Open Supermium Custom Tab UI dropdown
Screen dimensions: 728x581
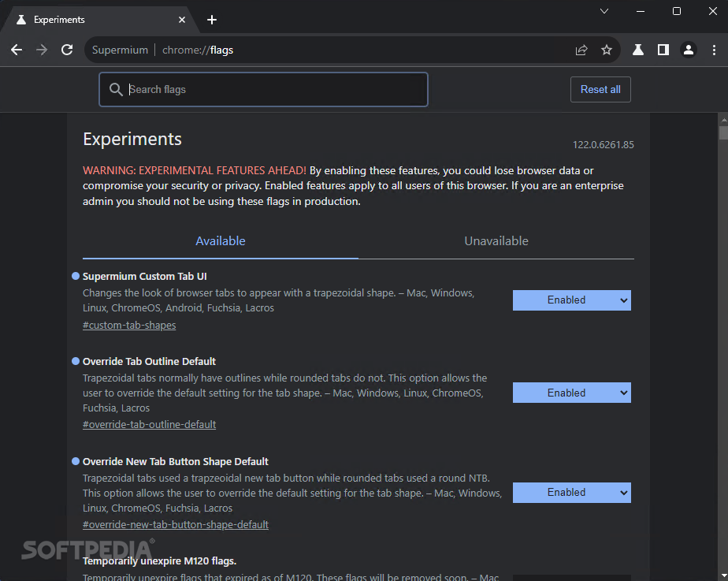click(571, 300)
